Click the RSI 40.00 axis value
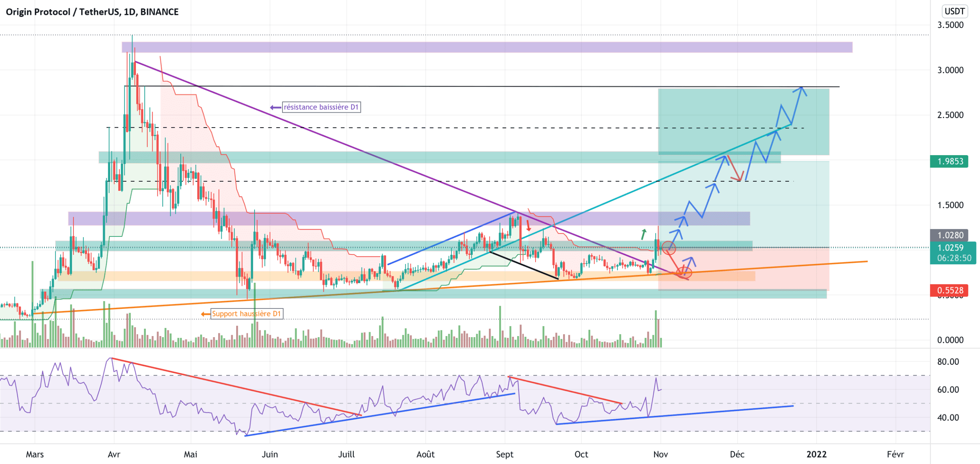This screenshot has height=464, width=980. click(948, 418)
